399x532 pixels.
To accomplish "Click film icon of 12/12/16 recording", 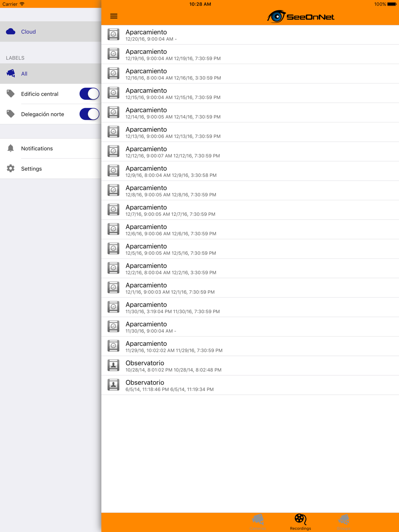I will (113, 152).
